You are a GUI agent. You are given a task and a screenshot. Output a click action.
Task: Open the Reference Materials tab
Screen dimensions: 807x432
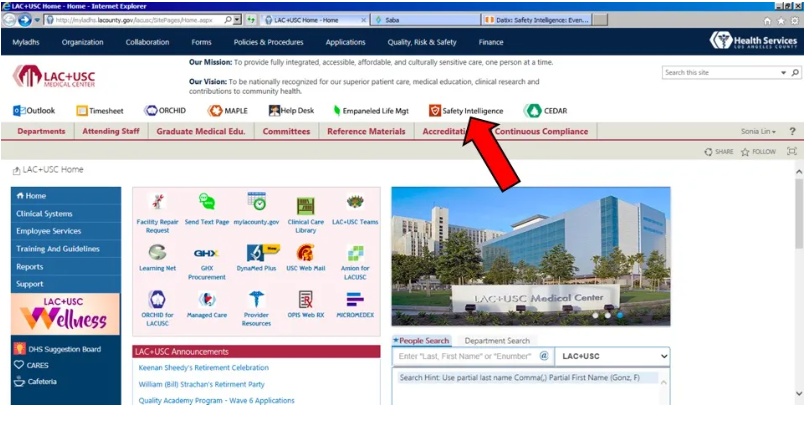[366, 131]
